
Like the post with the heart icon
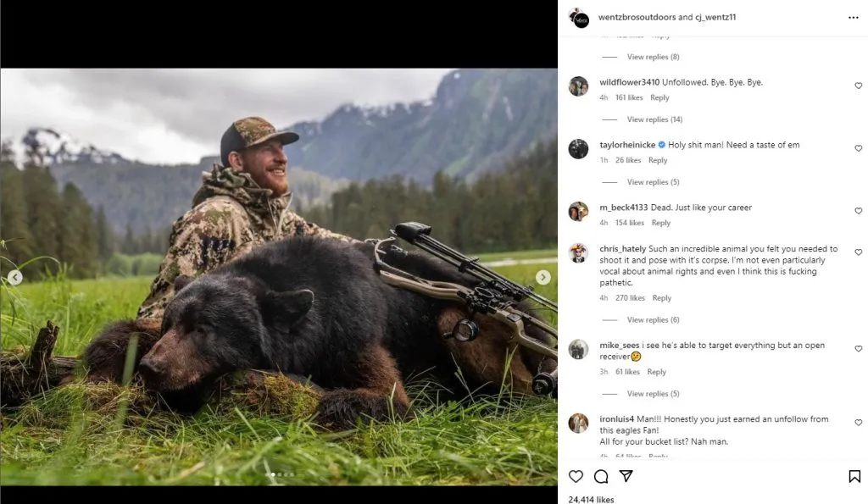tap(576, 476)
